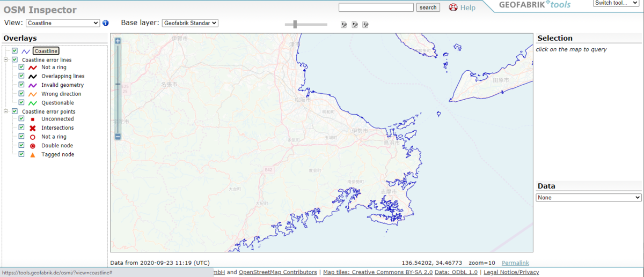Zoom in with the map plus button

(118, 41)
